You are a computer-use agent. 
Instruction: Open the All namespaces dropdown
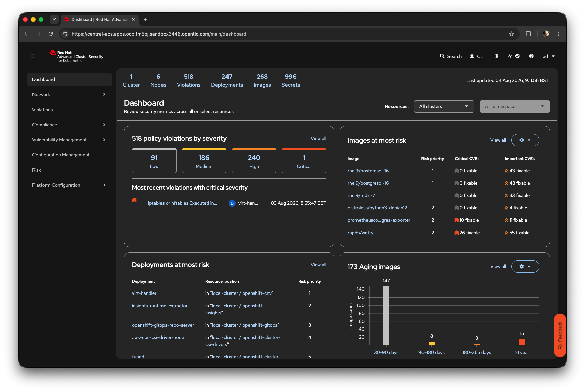point(515,106)
